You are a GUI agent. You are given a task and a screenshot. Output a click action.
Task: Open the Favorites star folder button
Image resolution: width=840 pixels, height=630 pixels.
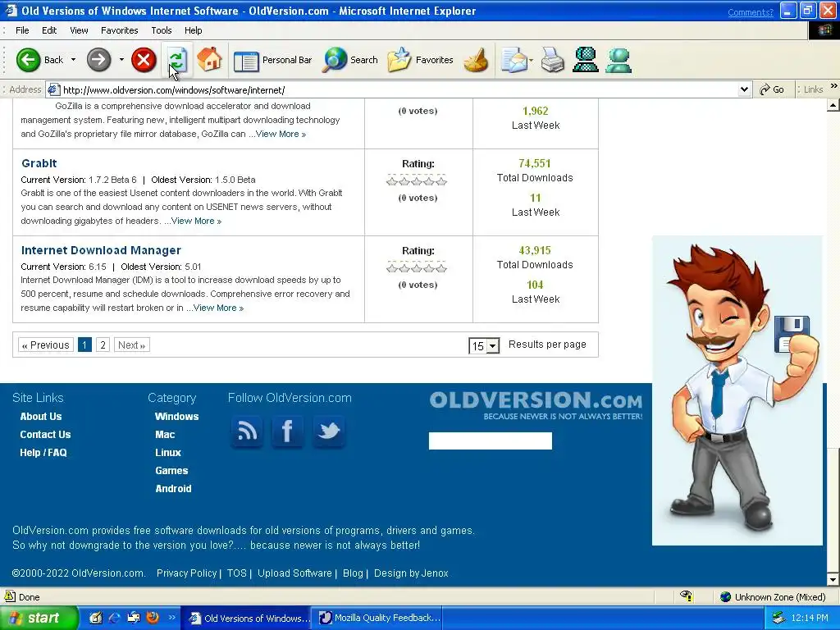(421, 60)
